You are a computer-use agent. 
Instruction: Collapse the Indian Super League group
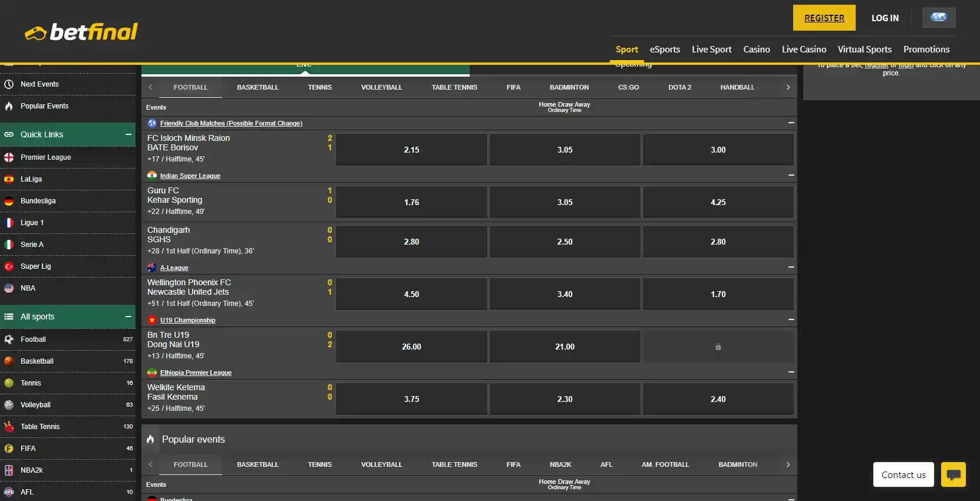(791, 175)
